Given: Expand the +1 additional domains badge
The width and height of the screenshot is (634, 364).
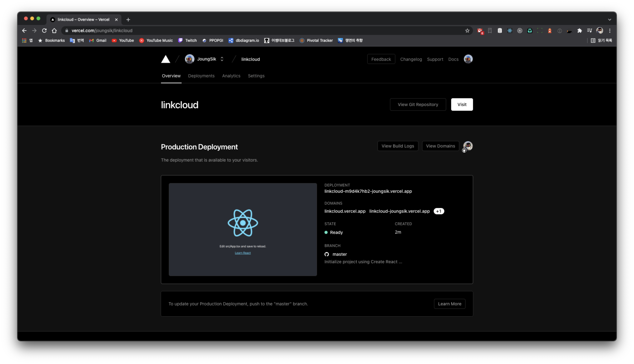Looking at the screenshot, I should pos(439,211).
